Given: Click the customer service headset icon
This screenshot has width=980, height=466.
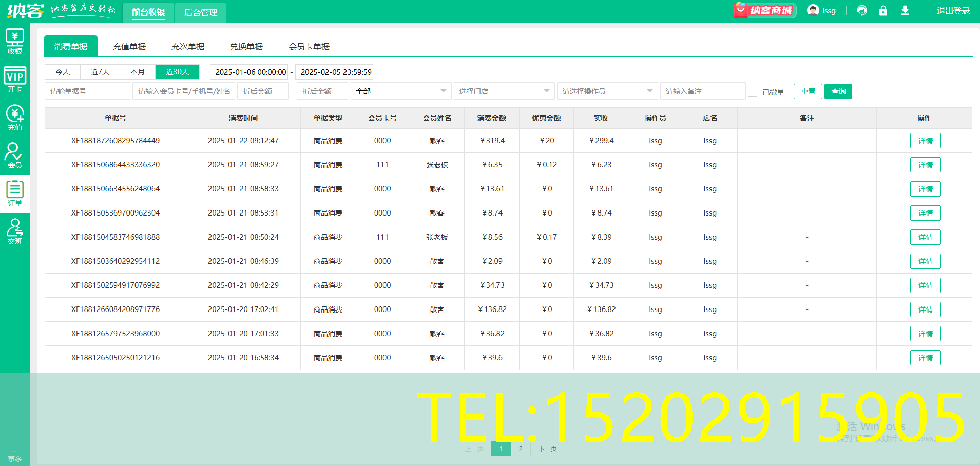Looking at the screenshot, I should pyautogui.click(x=862, y=11).
